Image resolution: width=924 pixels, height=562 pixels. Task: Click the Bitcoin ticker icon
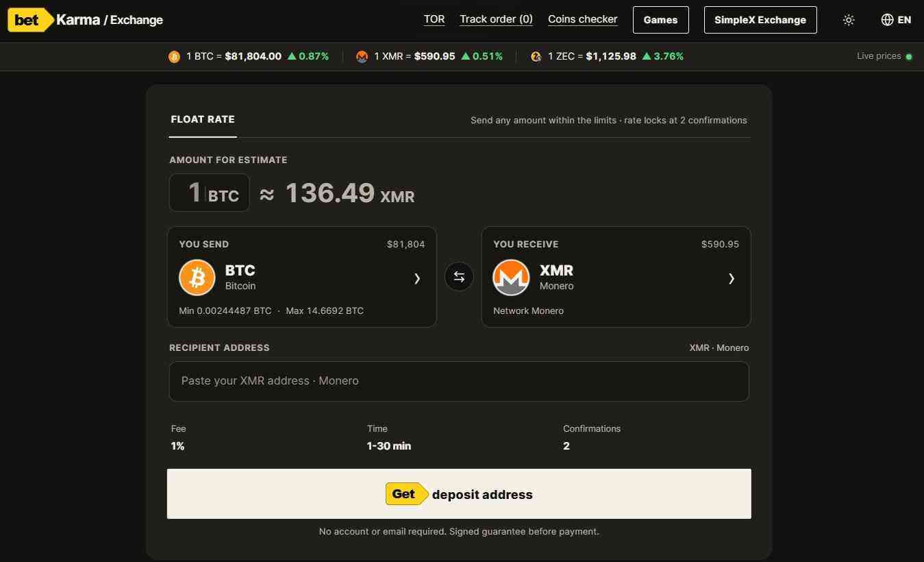click(174, 57)
